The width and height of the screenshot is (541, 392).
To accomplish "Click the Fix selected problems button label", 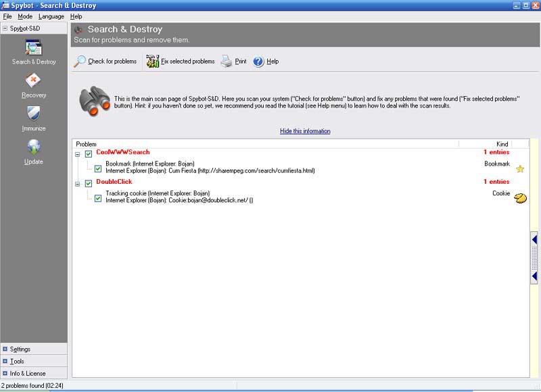I will [x=188, y=62].
